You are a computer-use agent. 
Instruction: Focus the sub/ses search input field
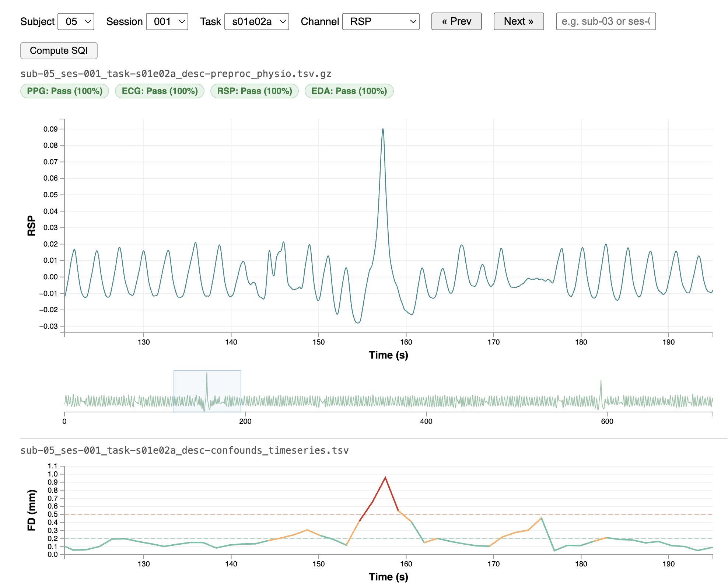605,21
